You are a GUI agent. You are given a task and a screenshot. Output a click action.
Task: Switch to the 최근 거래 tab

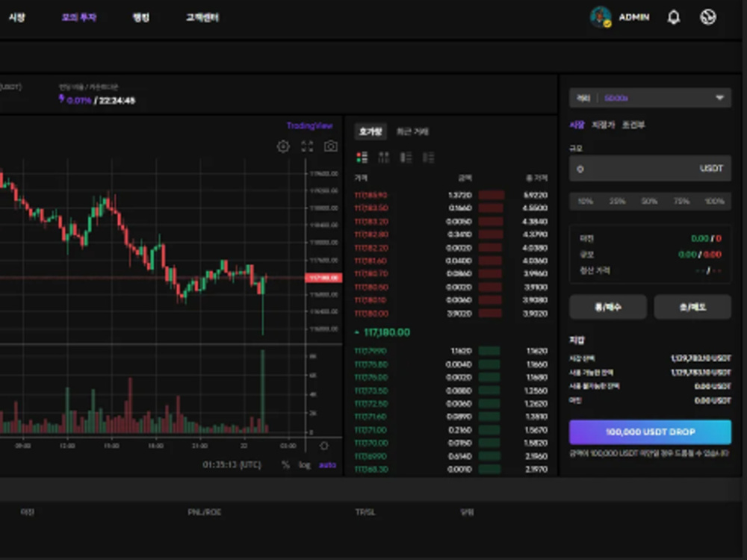click(x=412, y=131)
